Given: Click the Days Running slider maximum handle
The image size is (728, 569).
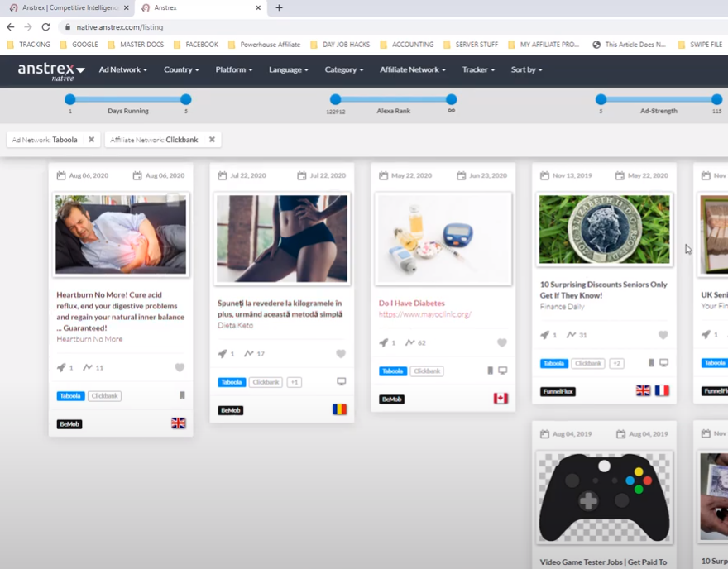Looking at the screenshot, I should (x=185, y=99).
